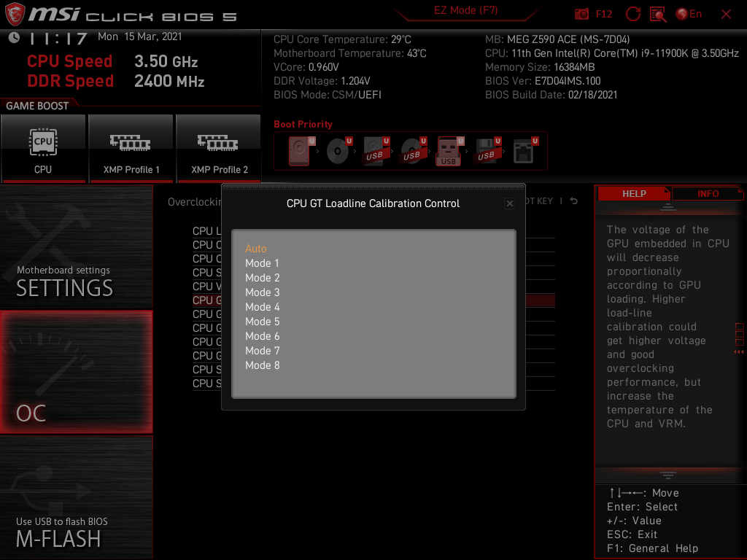Click the 'DDR Speed' label
Screen dimensions: 747x560
tap(70, 81)
